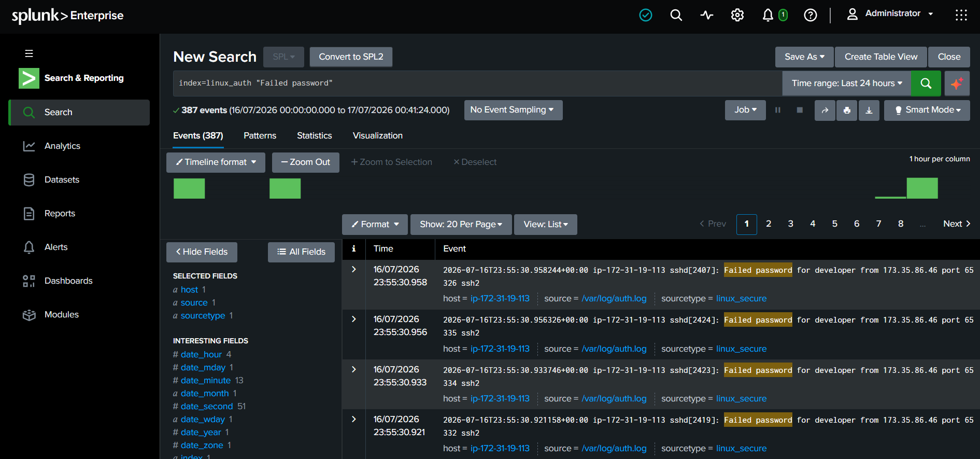Click the Search & Reporting app logo
This screenshot has height=459, width=980.
pyautogui.click(x=29, y=78)
